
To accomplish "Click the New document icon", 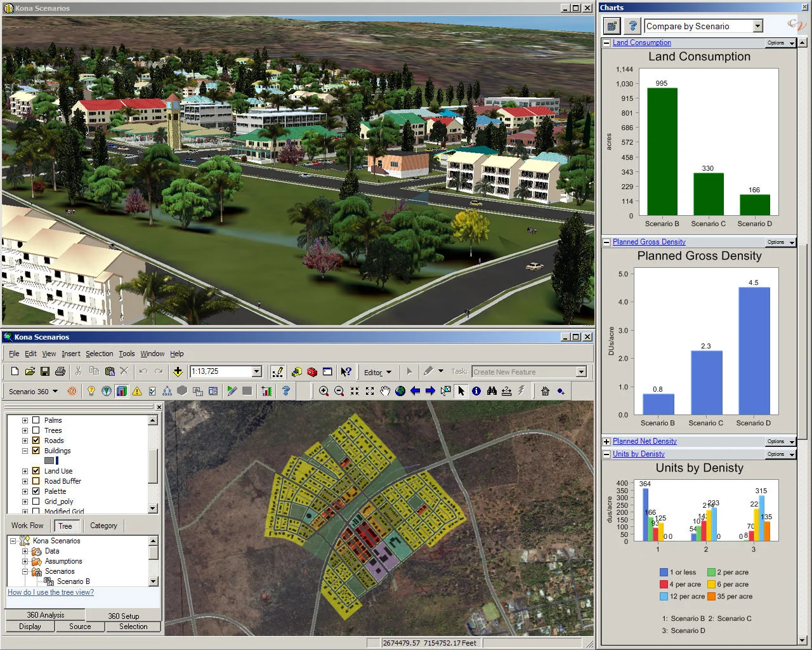I will pyautogui.click(x=15, y=371).
